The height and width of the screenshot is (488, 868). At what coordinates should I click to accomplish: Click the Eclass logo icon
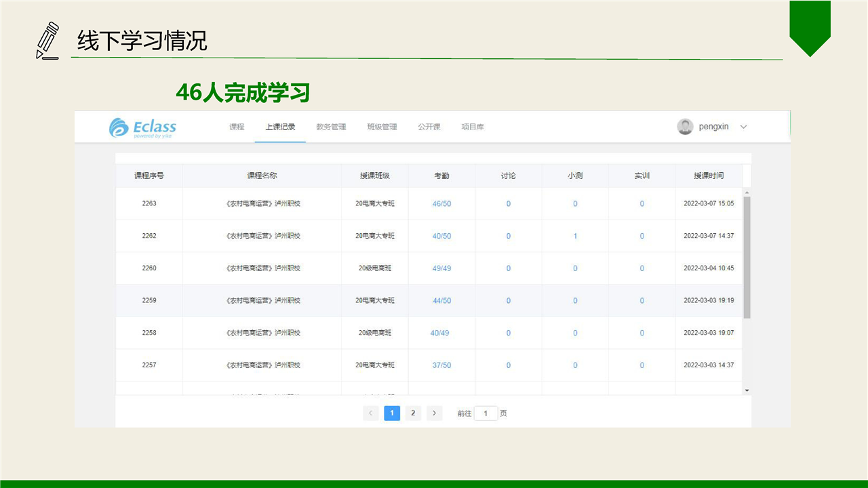[x=119, y=127]
